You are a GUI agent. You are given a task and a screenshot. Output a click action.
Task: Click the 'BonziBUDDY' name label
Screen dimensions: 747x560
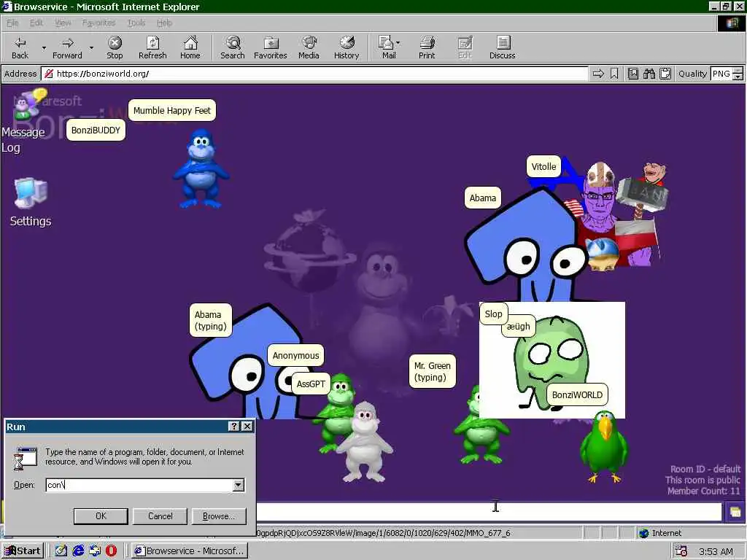tap(96, 130)
